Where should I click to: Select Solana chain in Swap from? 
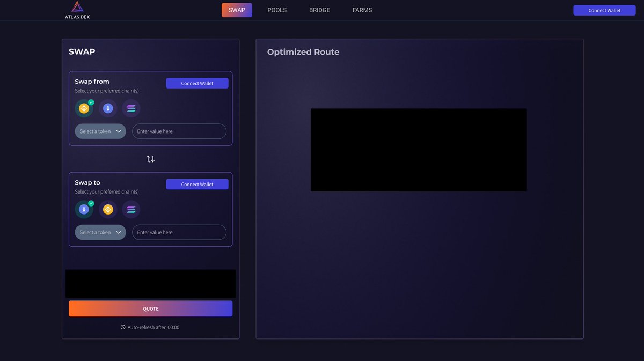point(131,108)
